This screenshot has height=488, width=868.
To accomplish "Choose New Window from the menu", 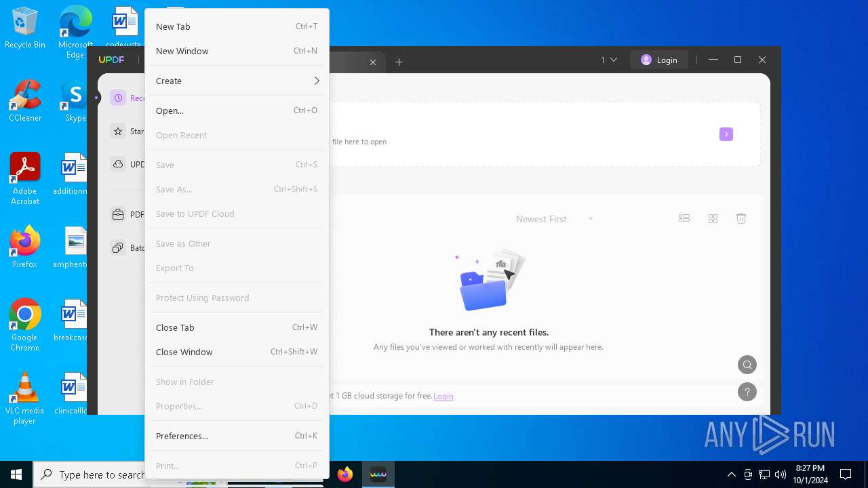I will pos(237,51).
